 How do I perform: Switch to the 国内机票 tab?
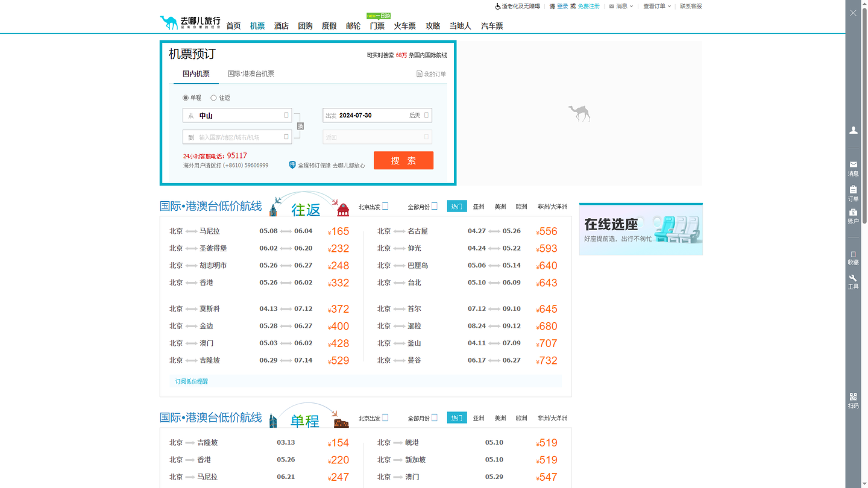[x=196, y=74]
